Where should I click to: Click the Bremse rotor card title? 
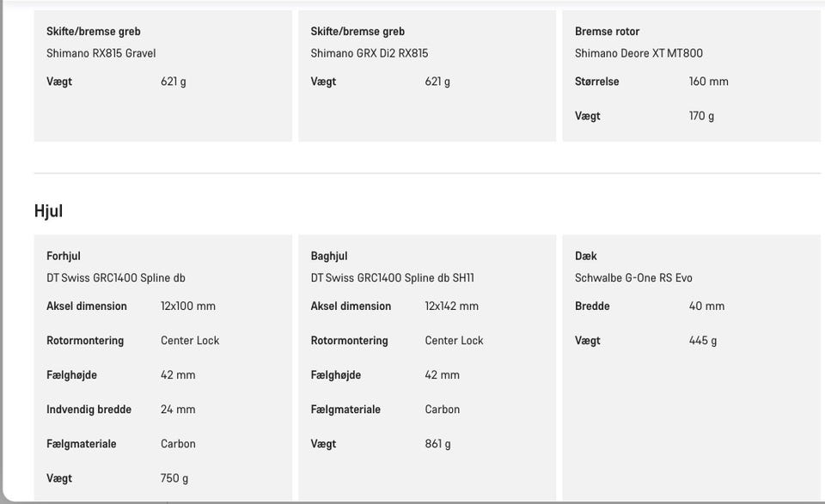pyautogui.click(x=607, y=32)
